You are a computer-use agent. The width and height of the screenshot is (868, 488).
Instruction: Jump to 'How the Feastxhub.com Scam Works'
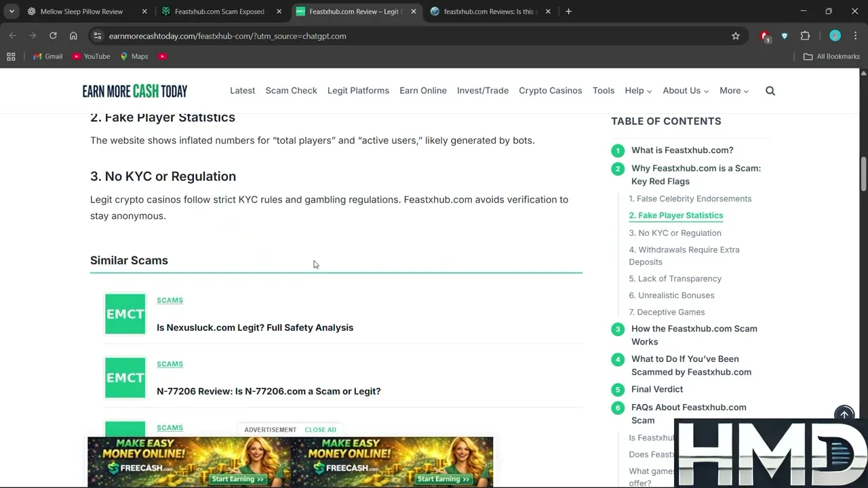[x=694, y=335]
